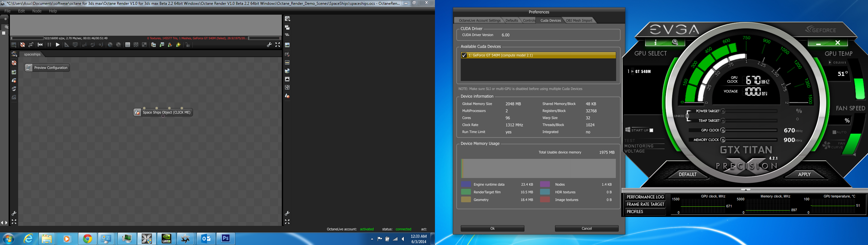Open the Node menu in Octane
This screenshot has height=245, width=868.
pos(37,11)
